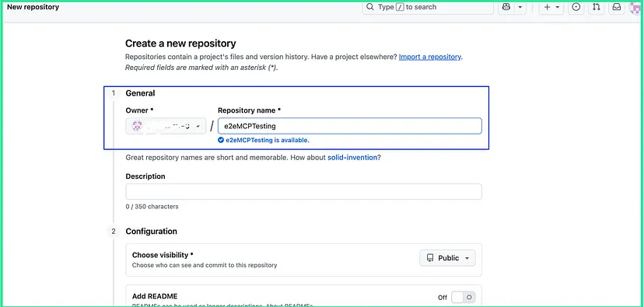Open the Issues icon in header
This screenshot has width=644, height=307.
pyautogui.click(x=576, y=7)
